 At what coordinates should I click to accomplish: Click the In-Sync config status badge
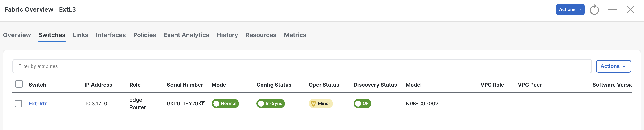coord(270,104)
